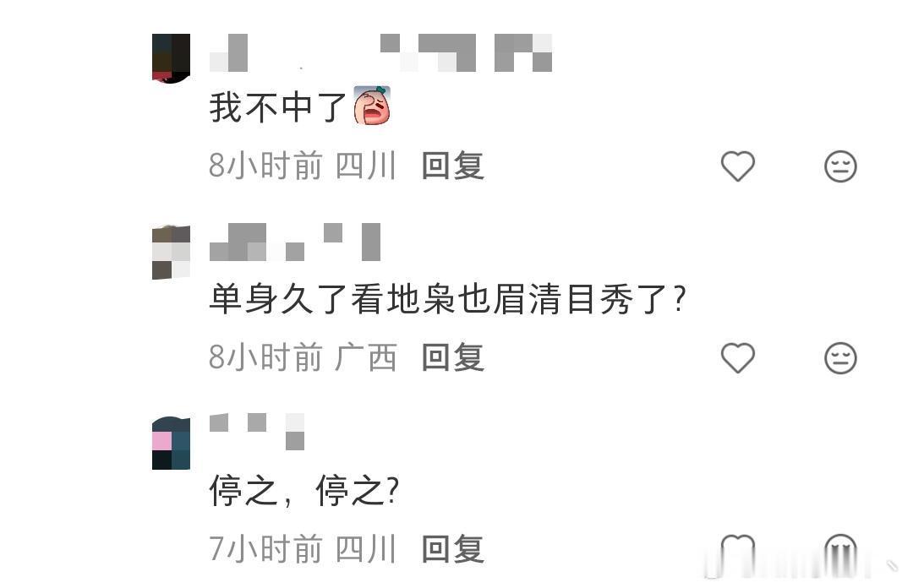Open the username above the comment "我不中了"
913x588 pixels.
pyautogui.click(x=380, y=52)
